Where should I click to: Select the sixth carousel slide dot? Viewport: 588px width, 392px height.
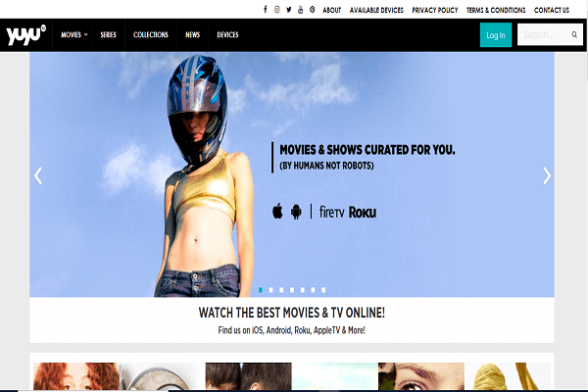(x=314, y=290)
